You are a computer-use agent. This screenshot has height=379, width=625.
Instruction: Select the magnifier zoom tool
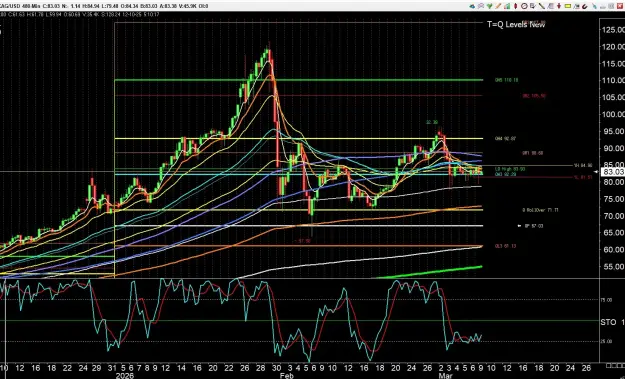(x=481, y=6)
